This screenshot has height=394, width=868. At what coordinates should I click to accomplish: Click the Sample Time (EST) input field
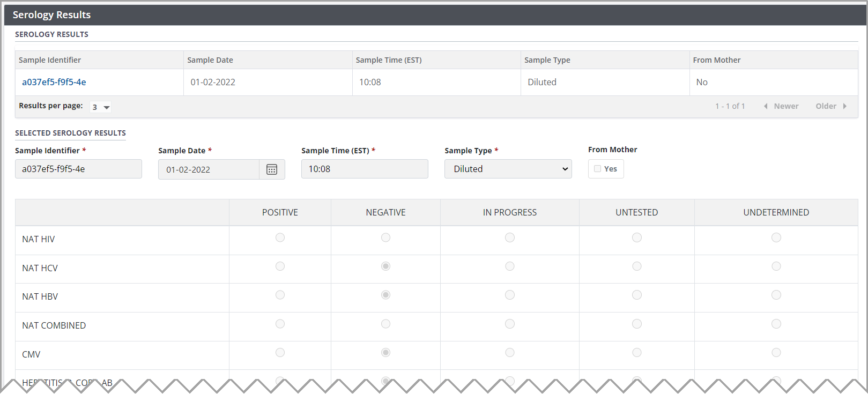coord(365,169)
